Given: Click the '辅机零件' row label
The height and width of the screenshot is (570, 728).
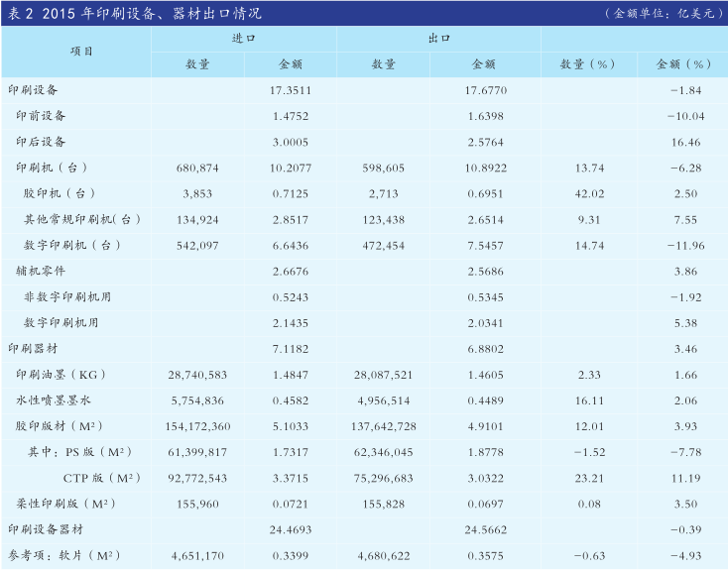Looking at the screenshot, I should coord(35,271).
